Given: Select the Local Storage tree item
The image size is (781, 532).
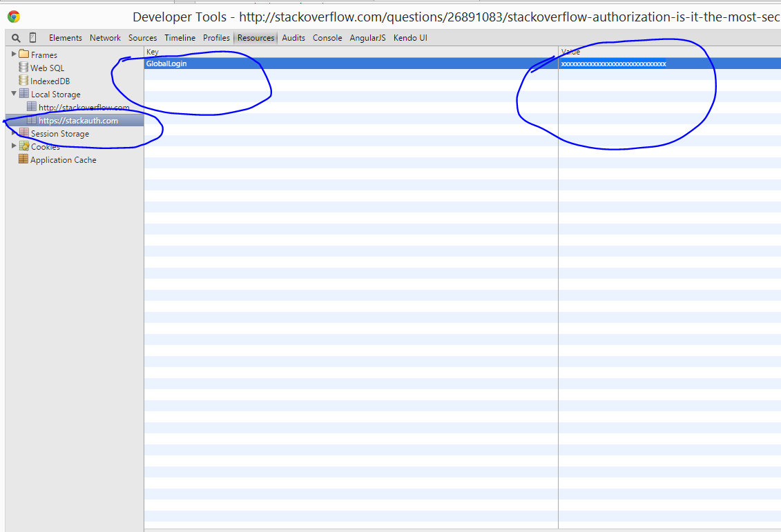Looking at the screenshot, I should pyautogui.click(x=56, y=95).
